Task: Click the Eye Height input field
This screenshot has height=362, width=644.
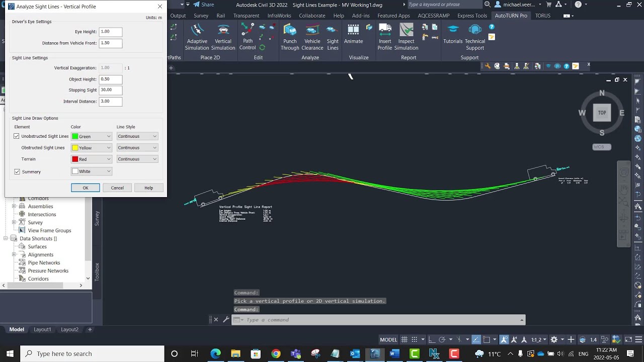Action: pos(111,32)
